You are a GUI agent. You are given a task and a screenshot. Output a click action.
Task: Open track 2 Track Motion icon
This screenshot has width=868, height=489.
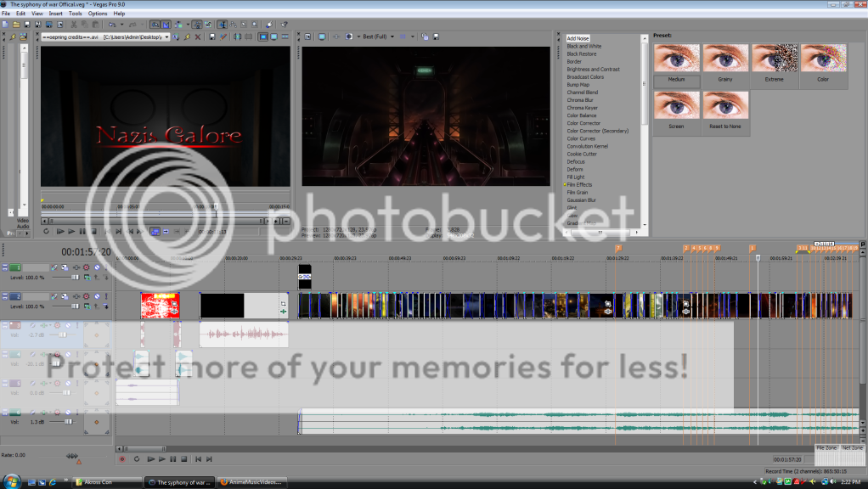click(x=65, y=296)
